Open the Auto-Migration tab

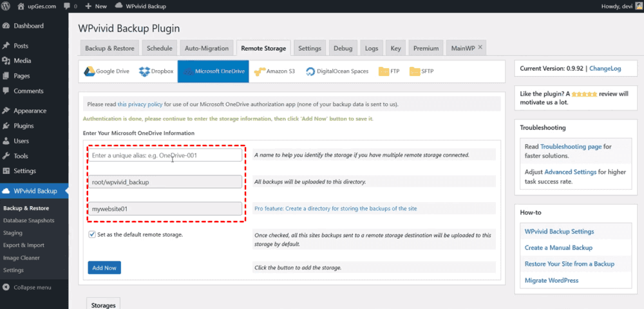(207, 48)
